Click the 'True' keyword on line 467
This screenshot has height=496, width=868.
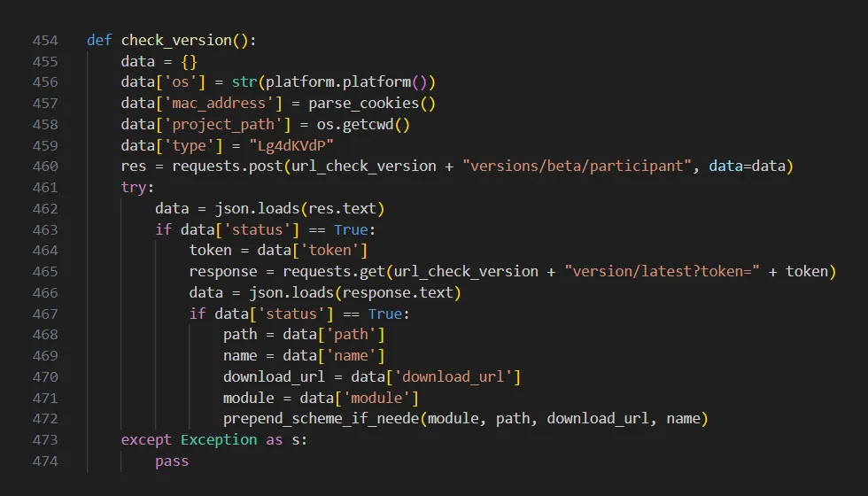click(x=384, y=314)
